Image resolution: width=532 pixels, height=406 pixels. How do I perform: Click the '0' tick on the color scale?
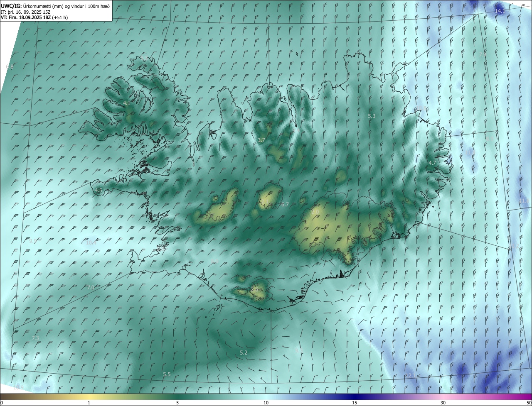coord(2,403)
